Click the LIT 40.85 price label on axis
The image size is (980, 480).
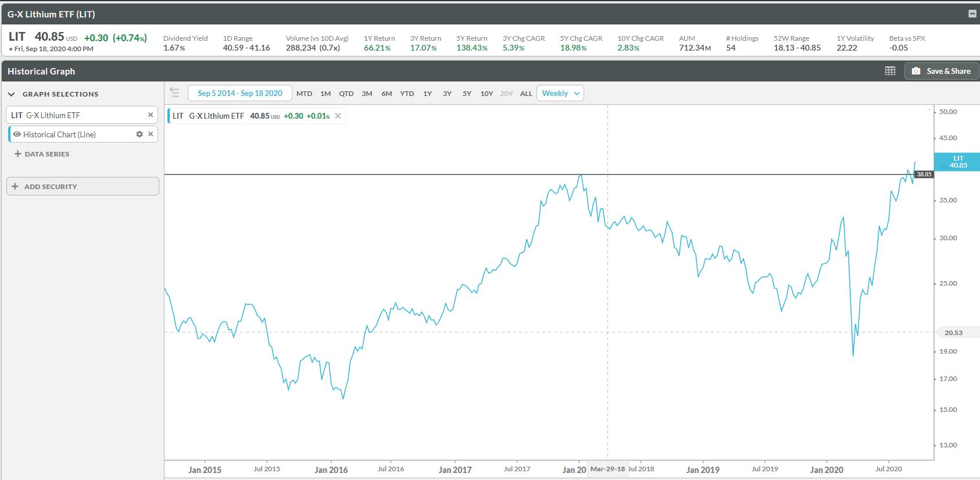click(958, 162)
